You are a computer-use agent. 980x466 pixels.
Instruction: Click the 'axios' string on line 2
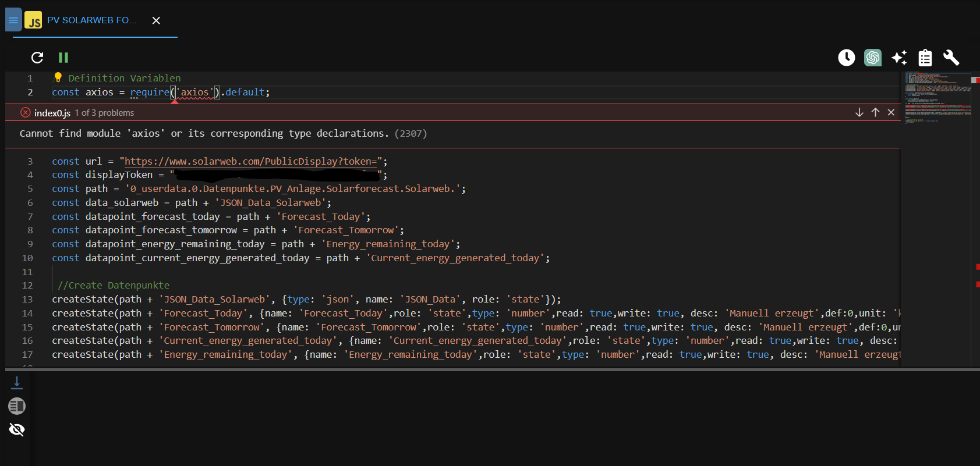194,92
